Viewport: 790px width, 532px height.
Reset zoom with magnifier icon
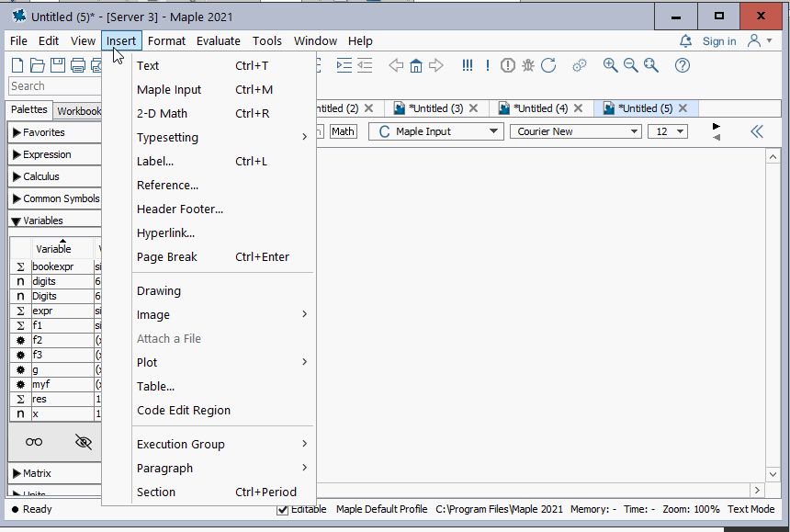coord(651,65)
